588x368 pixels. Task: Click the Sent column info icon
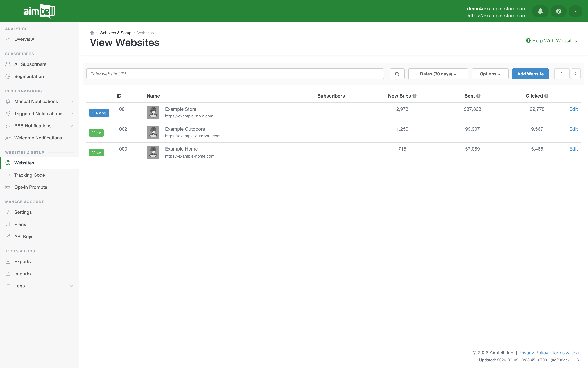click(x=478, y=96)
